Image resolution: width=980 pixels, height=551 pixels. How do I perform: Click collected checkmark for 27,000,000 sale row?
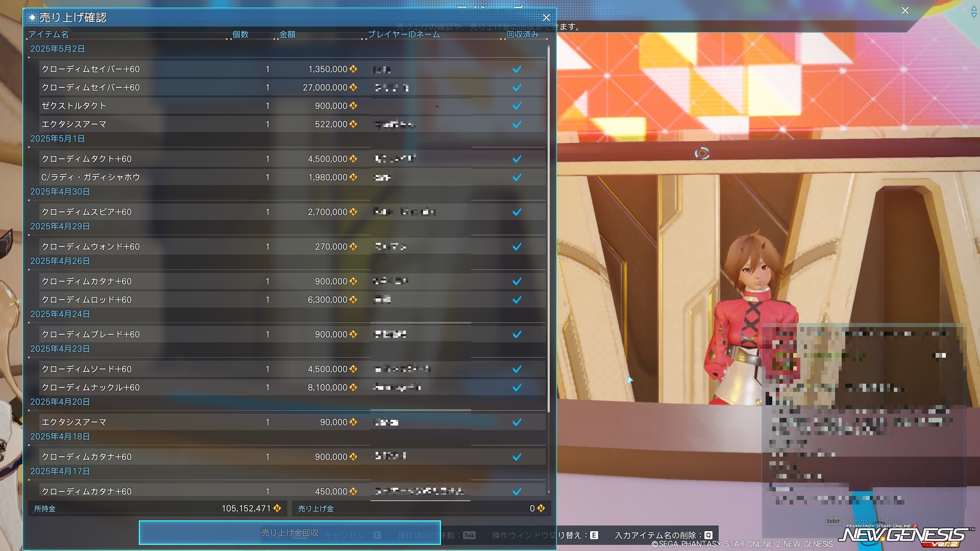pos(517,87)
